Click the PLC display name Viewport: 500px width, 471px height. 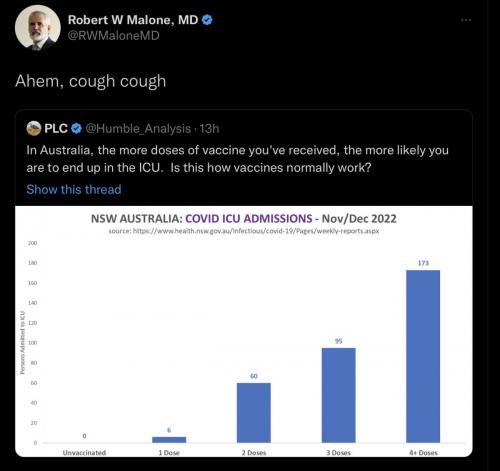(56, 129)
